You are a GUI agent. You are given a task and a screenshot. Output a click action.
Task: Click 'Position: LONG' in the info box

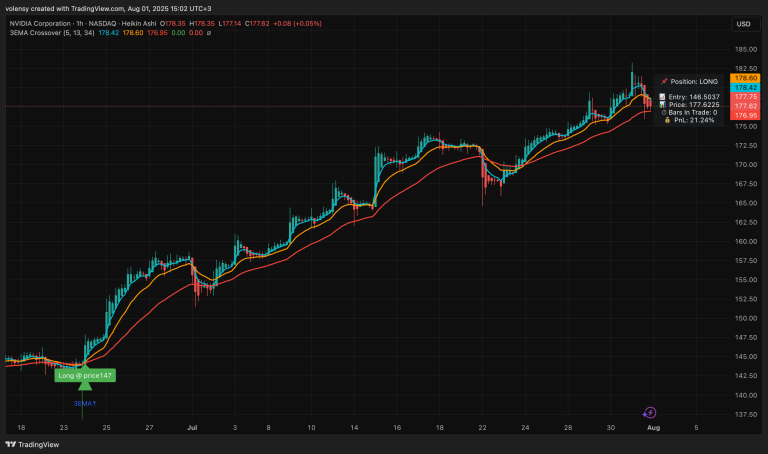tap(694, 81)
